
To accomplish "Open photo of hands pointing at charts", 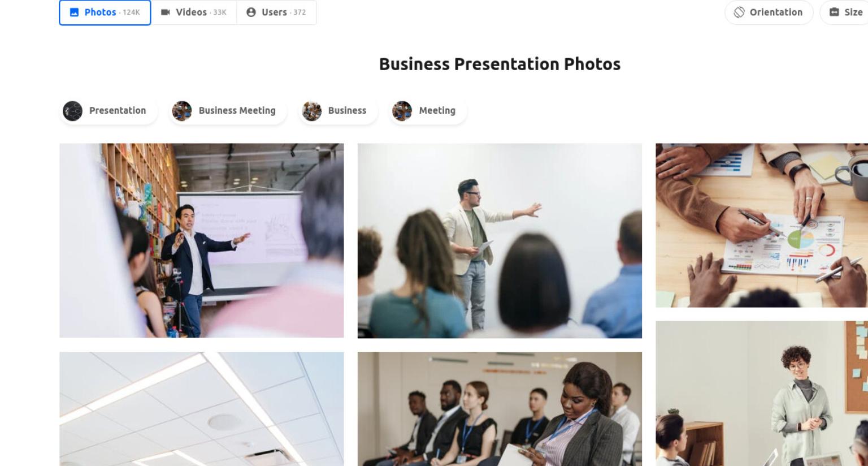I will pos(762,225).
